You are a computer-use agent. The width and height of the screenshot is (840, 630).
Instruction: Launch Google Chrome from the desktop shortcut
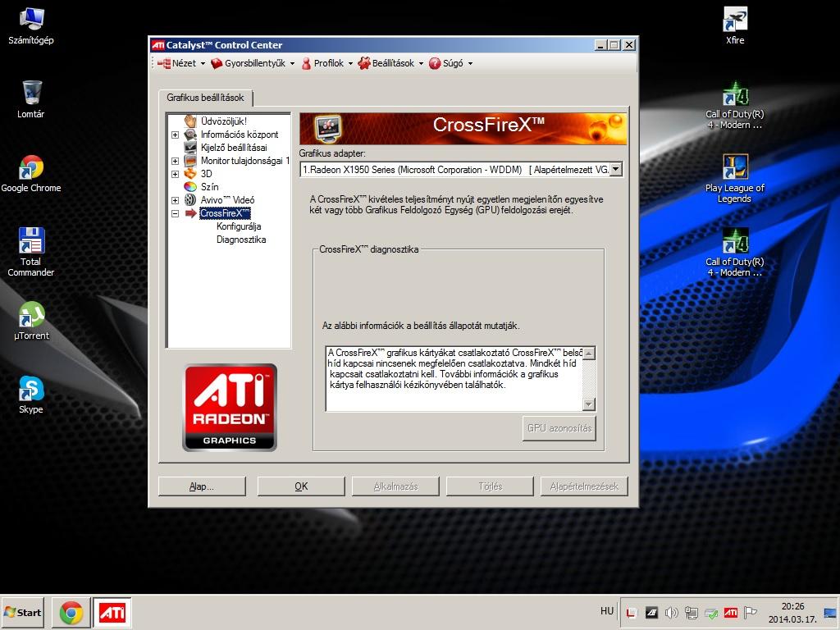pos(31,174)
